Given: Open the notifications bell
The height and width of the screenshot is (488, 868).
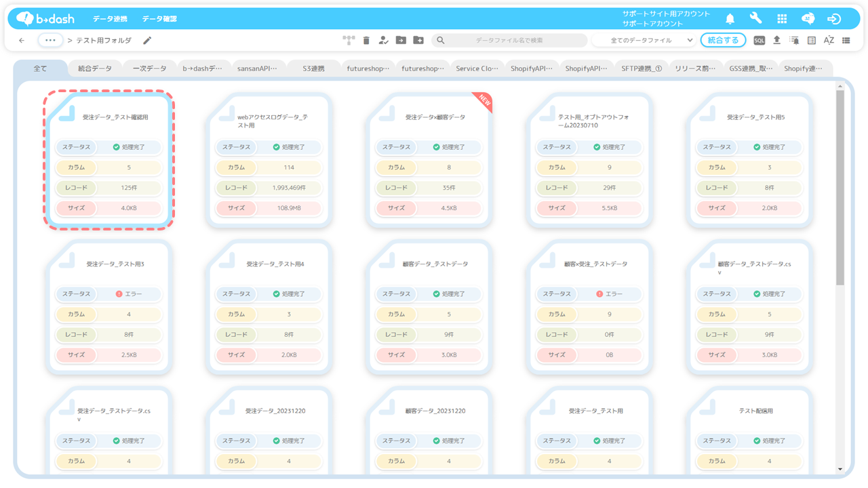Looking at the screenshot, I should (x=730, y=18).
